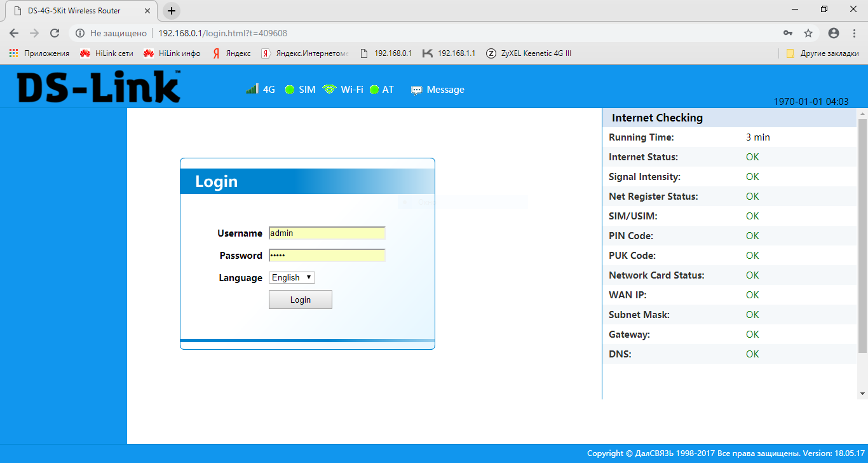Viewport: 868px width, 463px height.
Task: Click the DS-Link logo
Action: point(99,87)
